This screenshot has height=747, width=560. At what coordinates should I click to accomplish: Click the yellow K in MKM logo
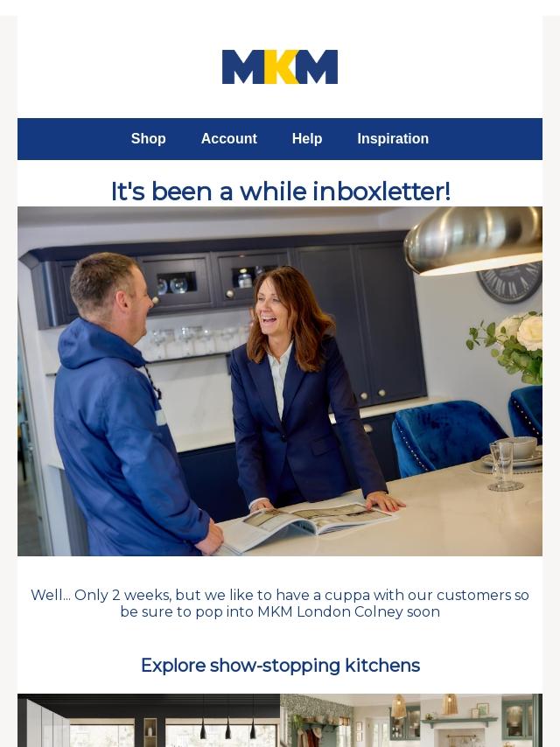(x=281, y=66)
